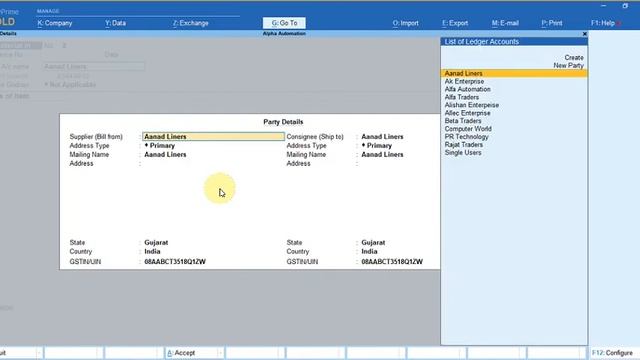The width and height of the screenshot is (640, 360).
Task: Click the consignee Country India value
Action: 369,251
